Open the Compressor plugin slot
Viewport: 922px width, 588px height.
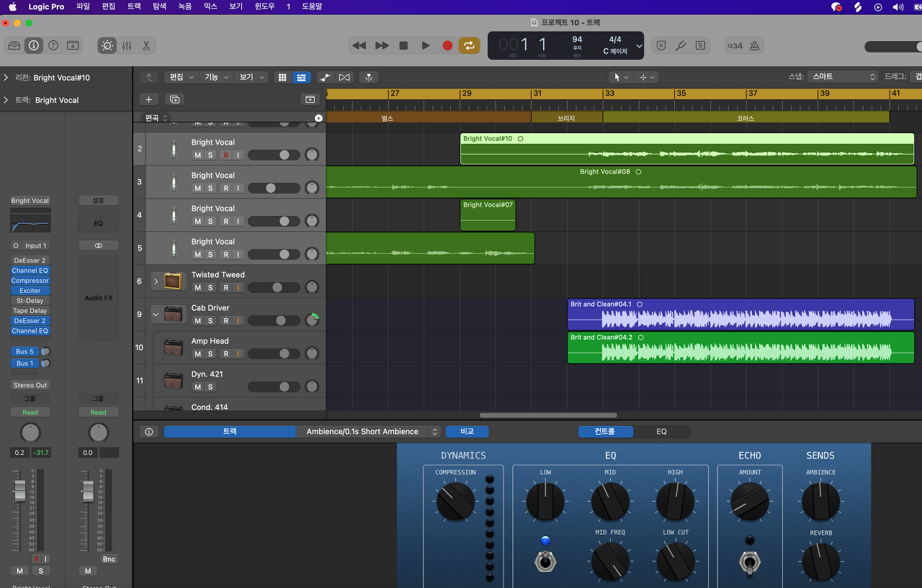(x=30, y=281)
